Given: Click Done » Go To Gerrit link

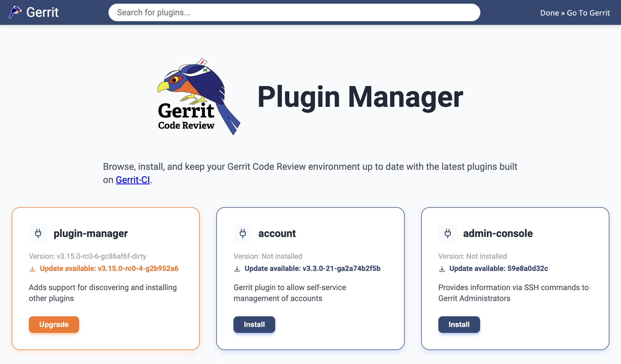Looking at the screenshot, I should [x=575, y=13].
